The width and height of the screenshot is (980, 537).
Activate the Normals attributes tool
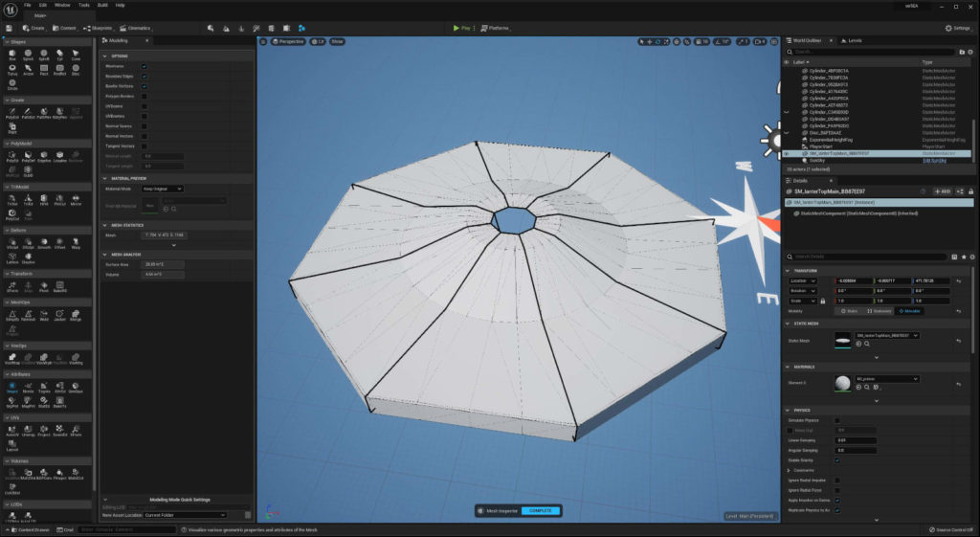(x=28, y=388)
